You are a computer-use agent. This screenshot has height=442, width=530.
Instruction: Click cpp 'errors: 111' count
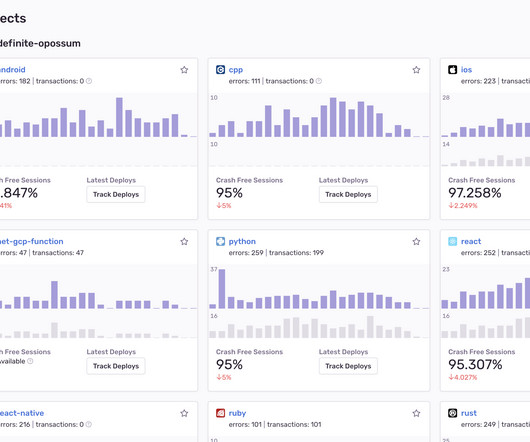coord(244,81)
